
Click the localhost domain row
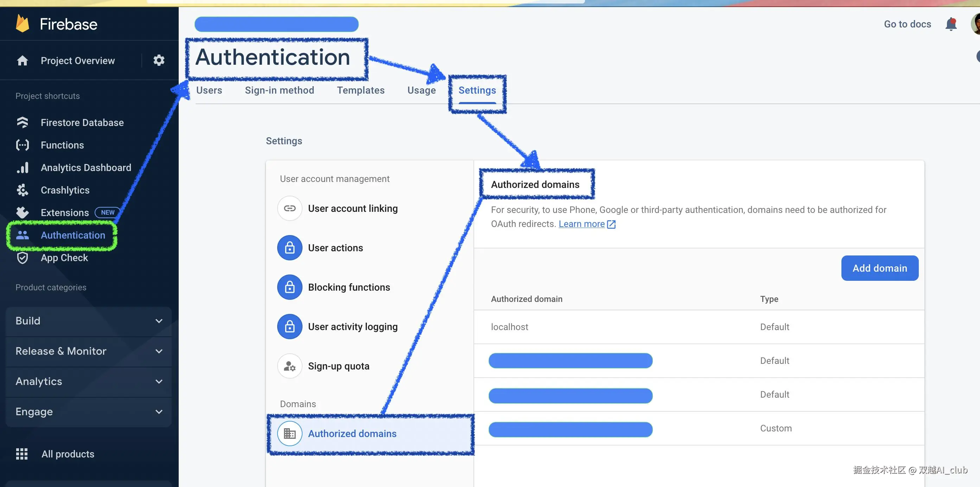pos(699,327)
